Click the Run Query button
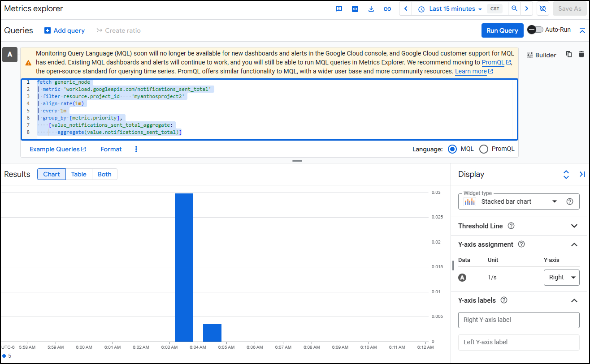 tap(502, 30)
